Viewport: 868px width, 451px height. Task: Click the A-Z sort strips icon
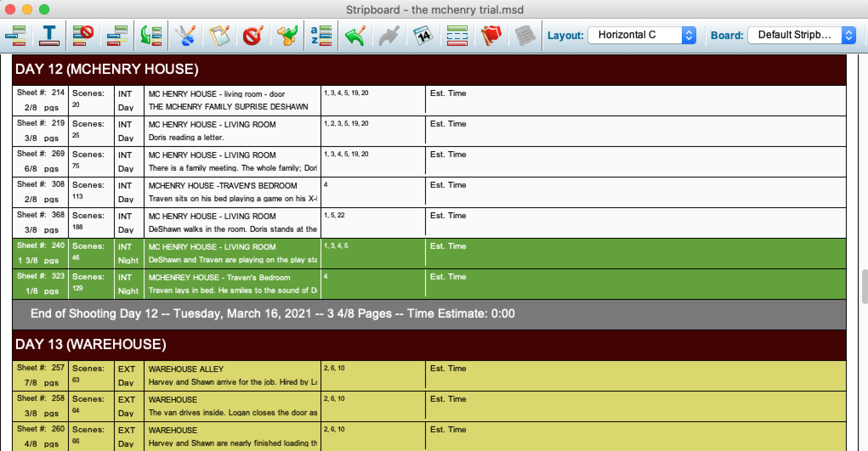[321, 35]
